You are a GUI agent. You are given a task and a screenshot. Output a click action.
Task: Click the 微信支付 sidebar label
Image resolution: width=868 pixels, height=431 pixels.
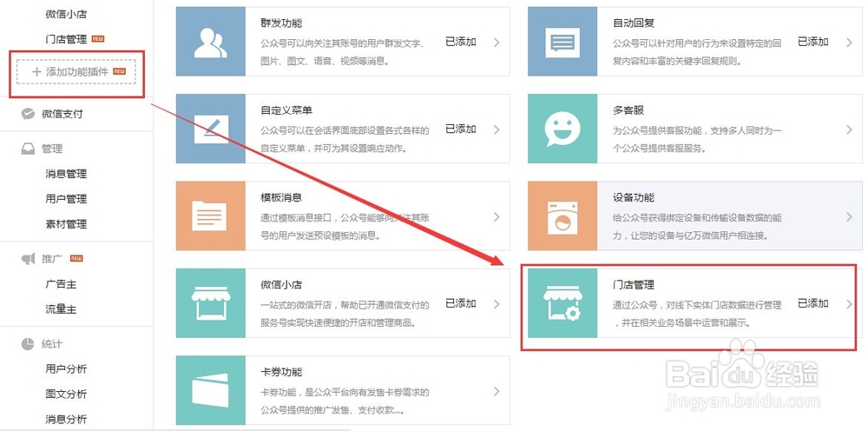click(x=62, y=114)
